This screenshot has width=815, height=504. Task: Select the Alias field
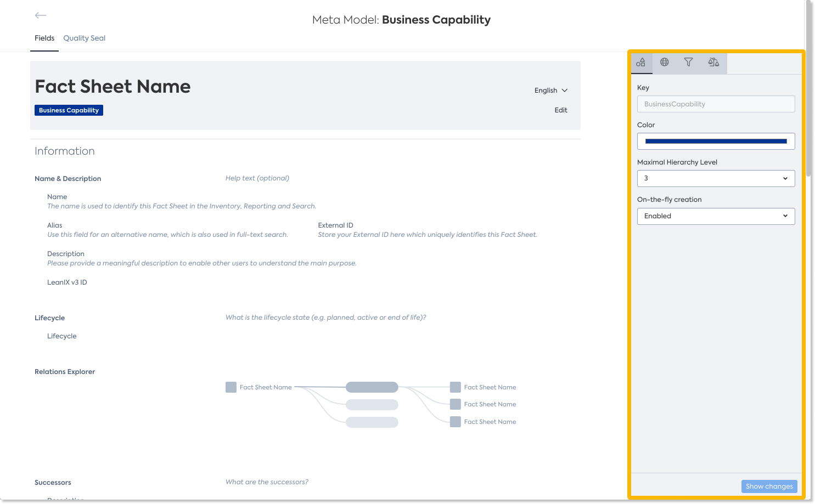point(55,225)
